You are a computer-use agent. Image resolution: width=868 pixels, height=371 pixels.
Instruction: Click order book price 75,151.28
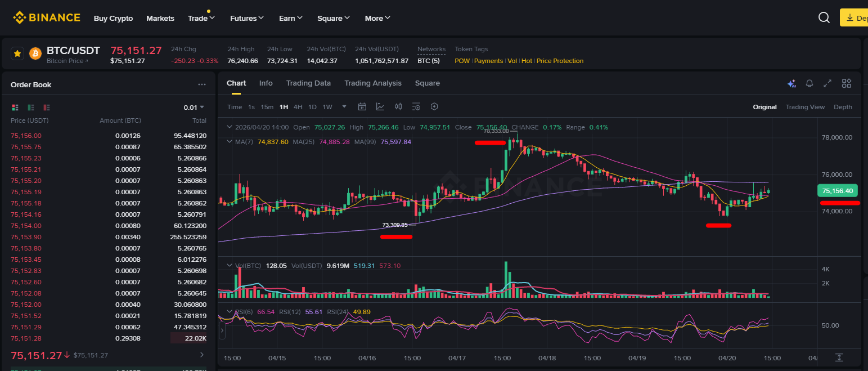pos(26,338)
